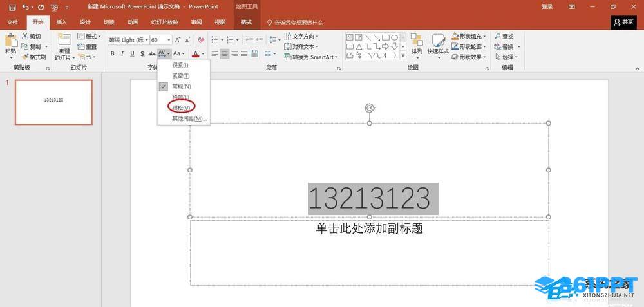Image resolution: width=644 pixels, height=307 pixels.
Task: Click the Copy (复制) icon
Action: tap(25, 47)
